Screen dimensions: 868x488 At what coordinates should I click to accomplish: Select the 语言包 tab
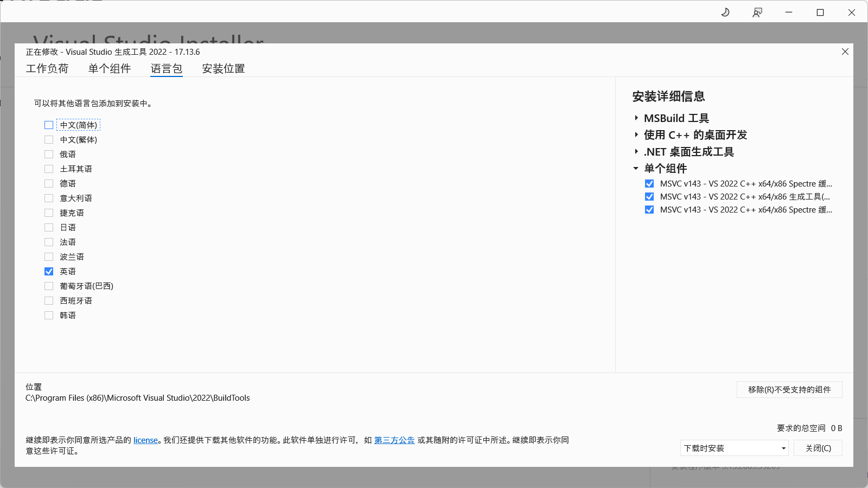167,69
